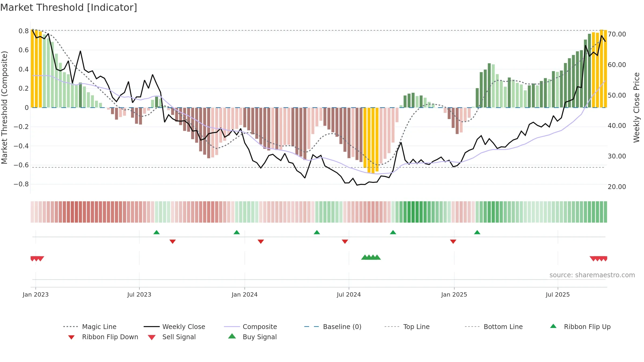
Task: Click the Jan 2024 x-axis label
Action: tap(245, 295)
